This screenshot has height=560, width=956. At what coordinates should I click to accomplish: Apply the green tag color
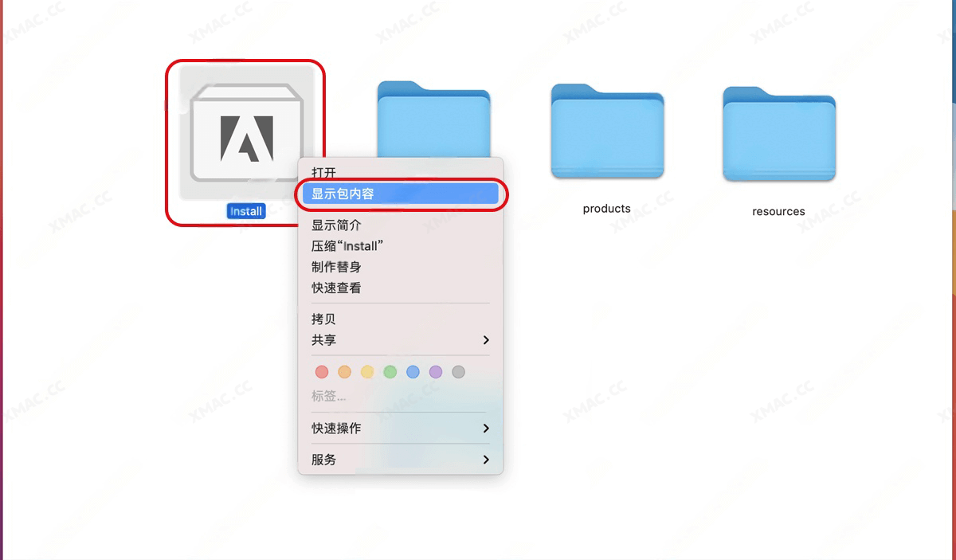point(390,371)
